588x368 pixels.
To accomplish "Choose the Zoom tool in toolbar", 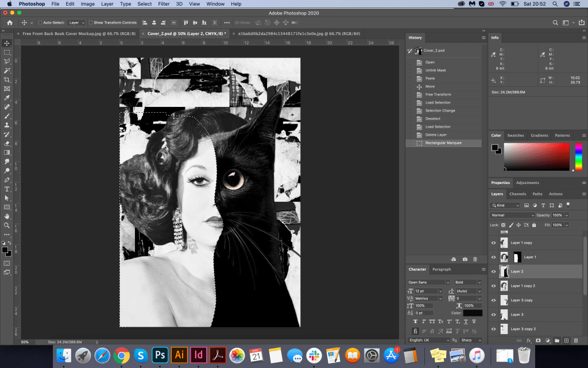I will [7, 225].
